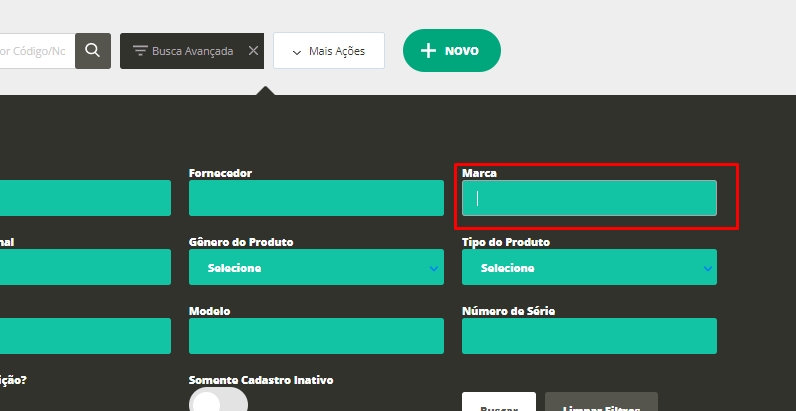Screen dimensions: 796x411
Task: Click the Buscar button
Action: [499, 403]
